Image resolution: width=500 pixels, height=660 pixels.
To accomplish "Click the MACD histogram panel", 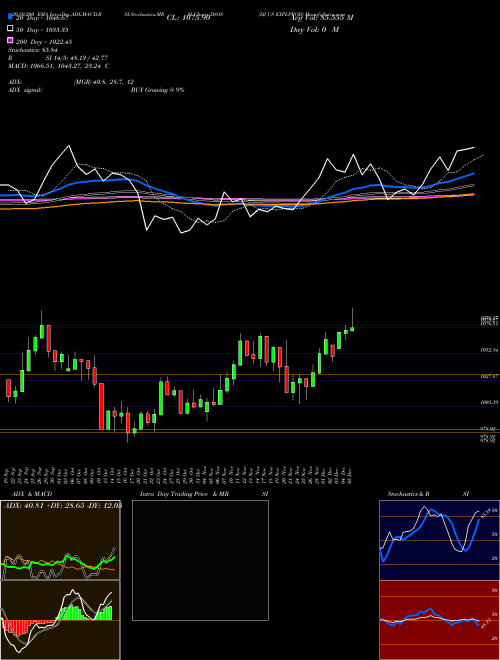I will click(60, 620).
